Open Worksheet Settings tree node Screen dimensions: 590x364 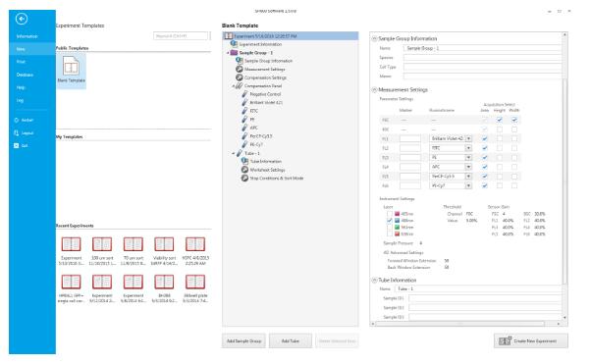click(x=267, y=170)
